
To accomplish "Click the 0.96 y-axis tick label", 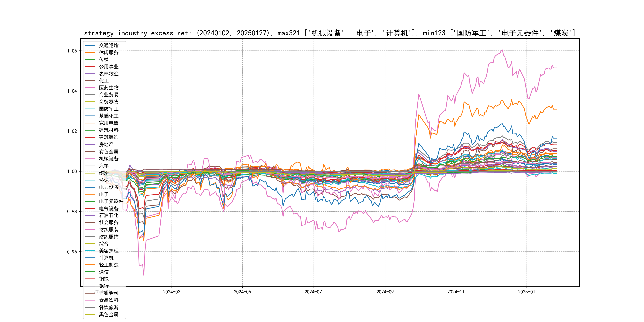I will point(72,252).
